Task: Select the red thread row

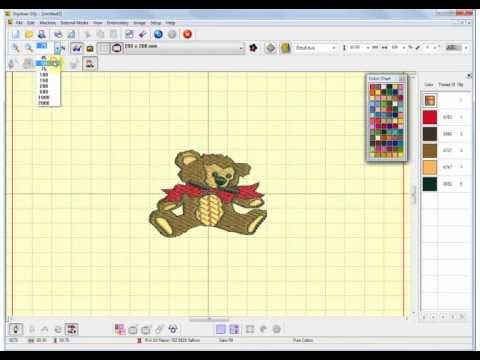Action: [x=445, y=117]
